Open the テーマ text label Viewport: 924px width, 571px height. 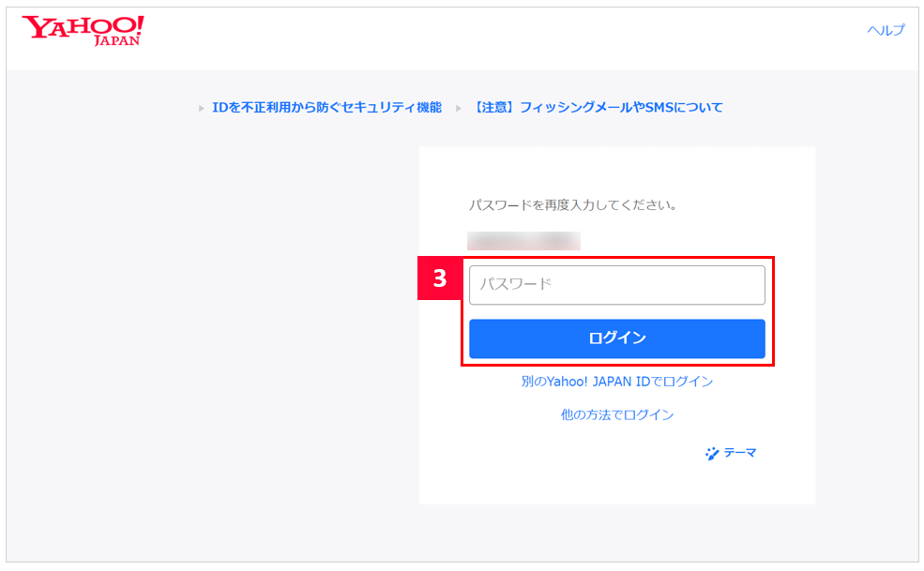point(739,453)
